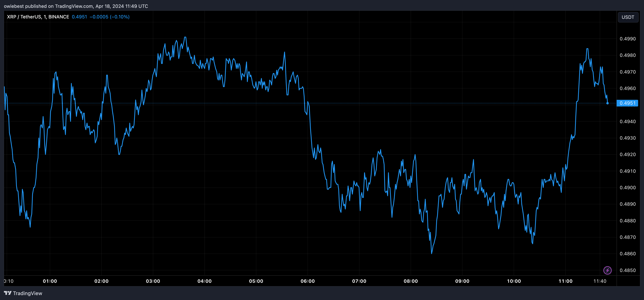Click the 0.4850 price scale label
The height and width of the screenshot is (300, 644).
(628, 270)
